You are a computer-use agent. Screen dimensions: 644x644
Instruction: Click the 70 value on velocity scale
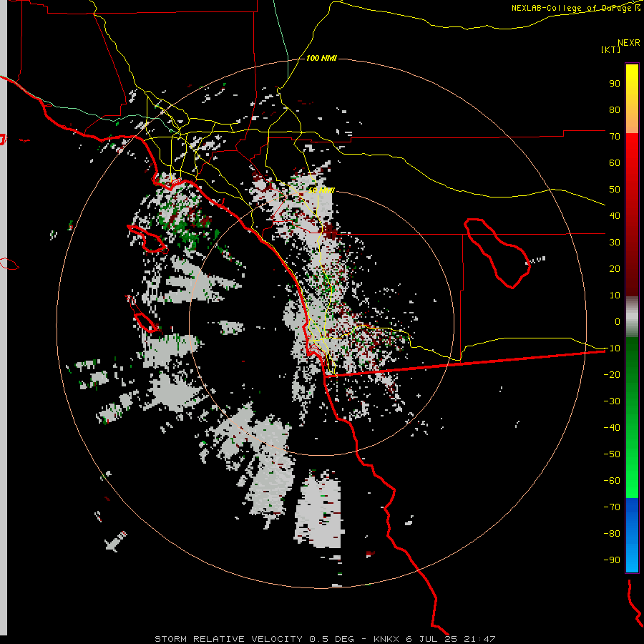615,137
